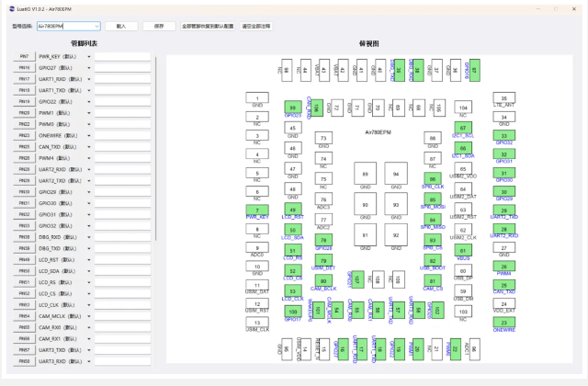The image size is (588, 386).
Task: Click the pin list vertical scrollbar
Action: (155, 149)
